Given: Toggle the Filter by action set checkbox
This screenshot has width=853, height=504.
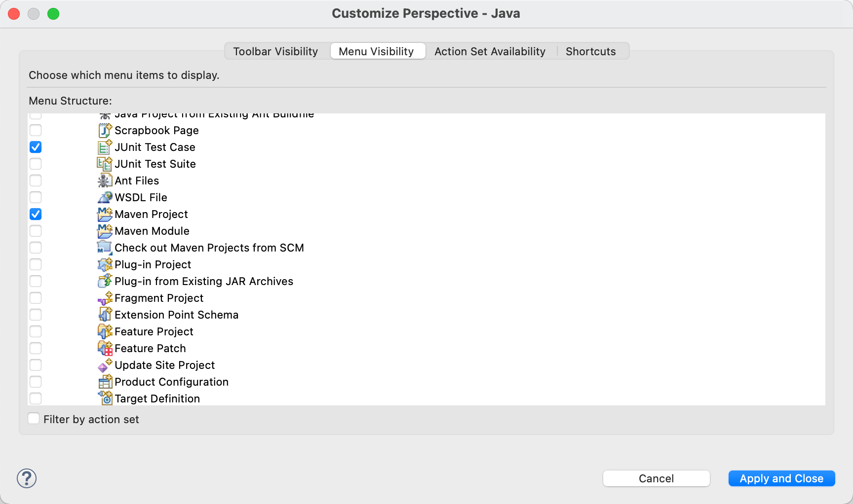Looking at the screenshot, I should click(x=34, y=419).
